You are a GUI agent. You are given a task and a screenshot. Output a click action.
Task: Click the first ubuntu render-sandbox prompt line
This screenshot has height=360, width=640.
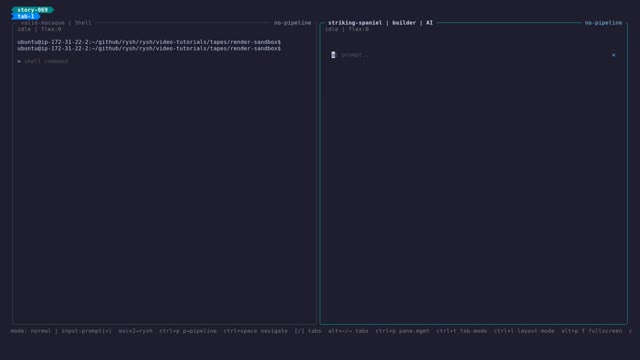click(149, 42)
